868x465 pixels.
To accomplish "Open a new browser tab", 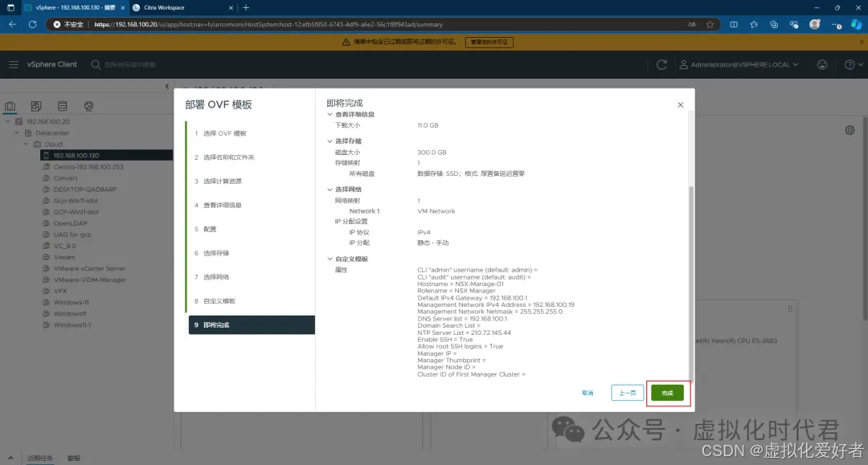I will click(246, 8).
